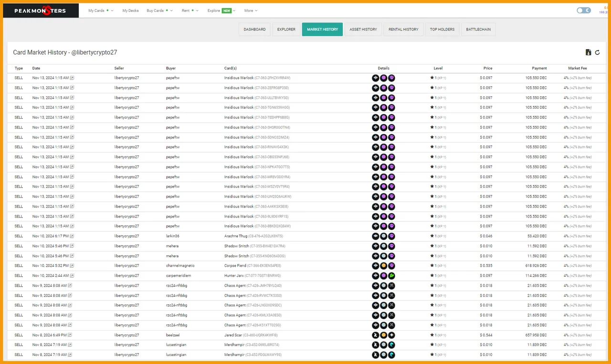Click the 114.266 DEC payment value

(536, 276)
